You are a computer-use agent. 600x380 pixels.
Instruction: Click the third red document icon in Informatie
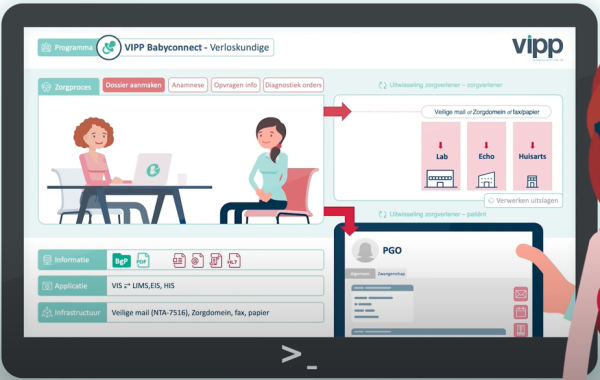pos(216,261)
